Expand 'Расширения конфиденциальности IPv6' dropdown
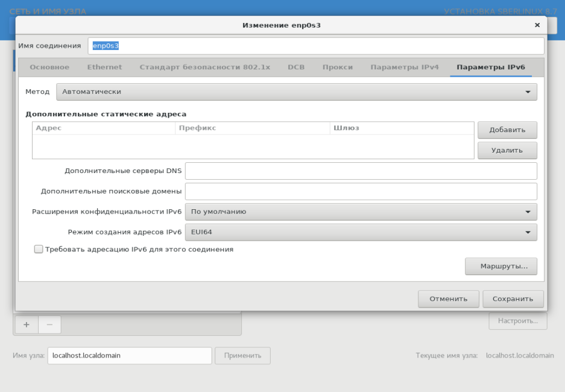Viewport: 565px width, 392px height. 361,212
